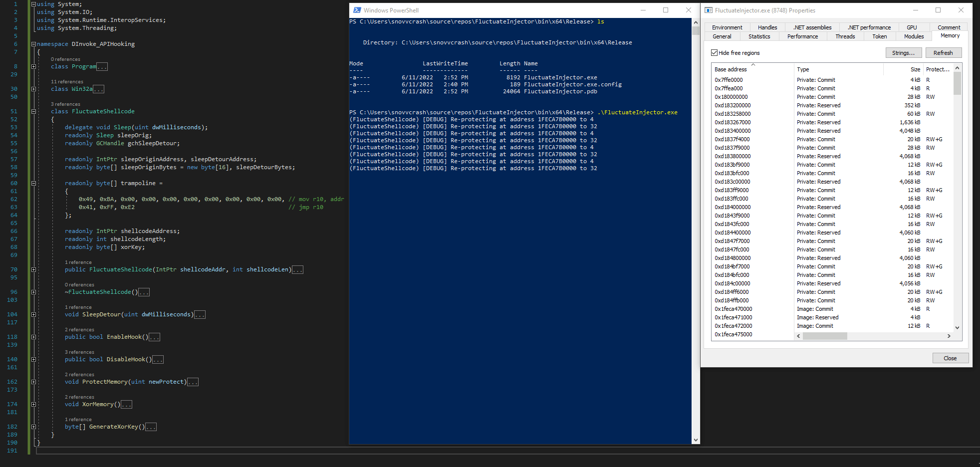Switch to the Threads tab
This screenshot has width=980, height=467.
[845, 36]
